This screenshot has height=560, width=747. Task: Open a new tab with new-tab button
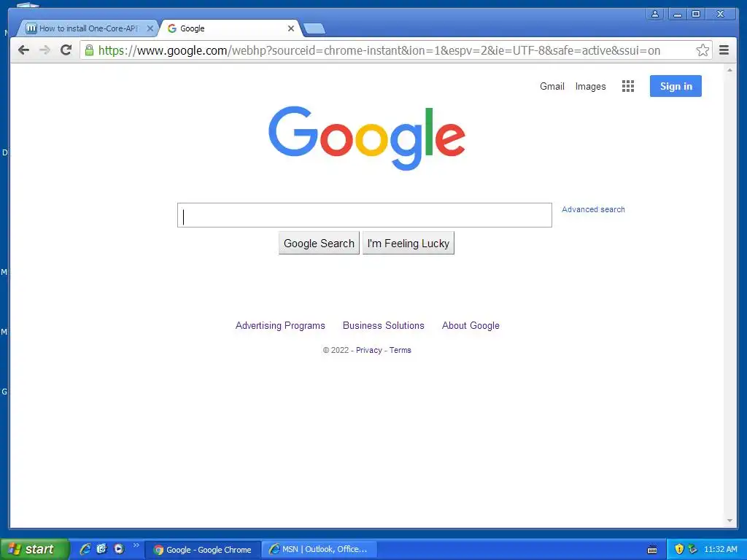[314, 28]
